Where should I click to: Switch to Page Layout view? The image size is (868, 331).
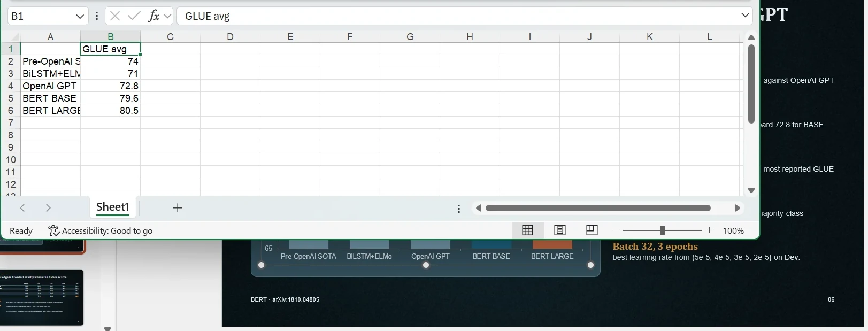[x=560, y=230]
